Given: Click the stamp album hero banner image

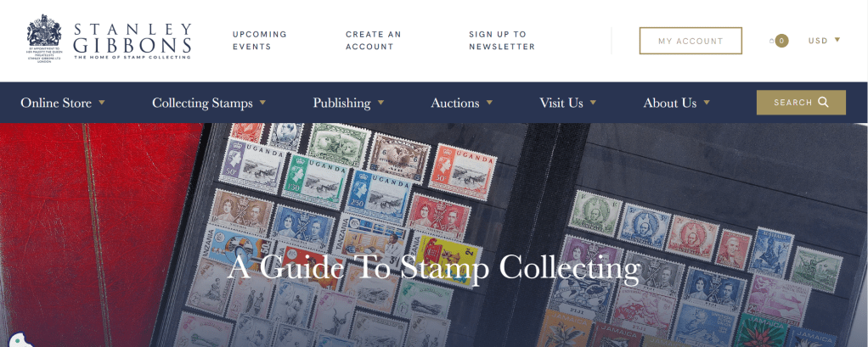Looking at the screenshot, I should 434,235.
